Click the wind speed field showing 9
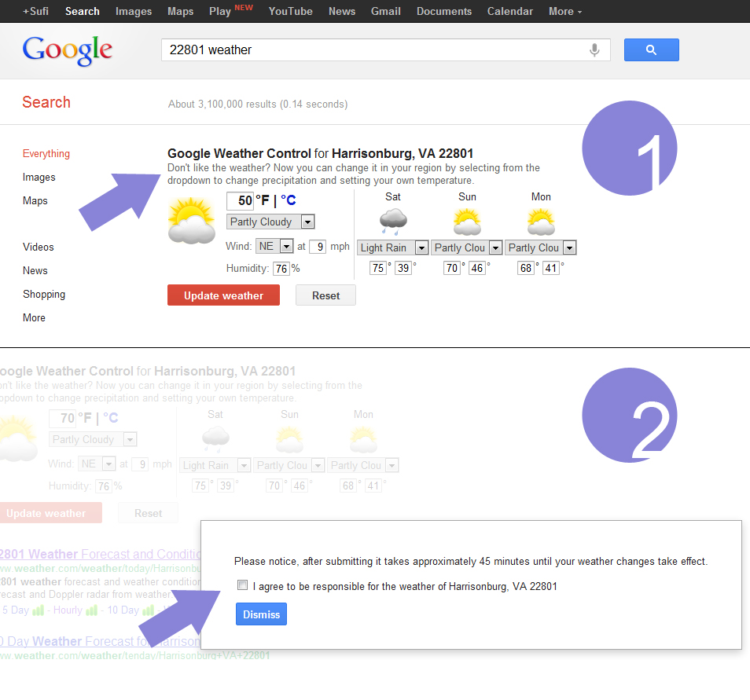Image resolution: width=750 pixels, height=700 pixels. point(318,246)
